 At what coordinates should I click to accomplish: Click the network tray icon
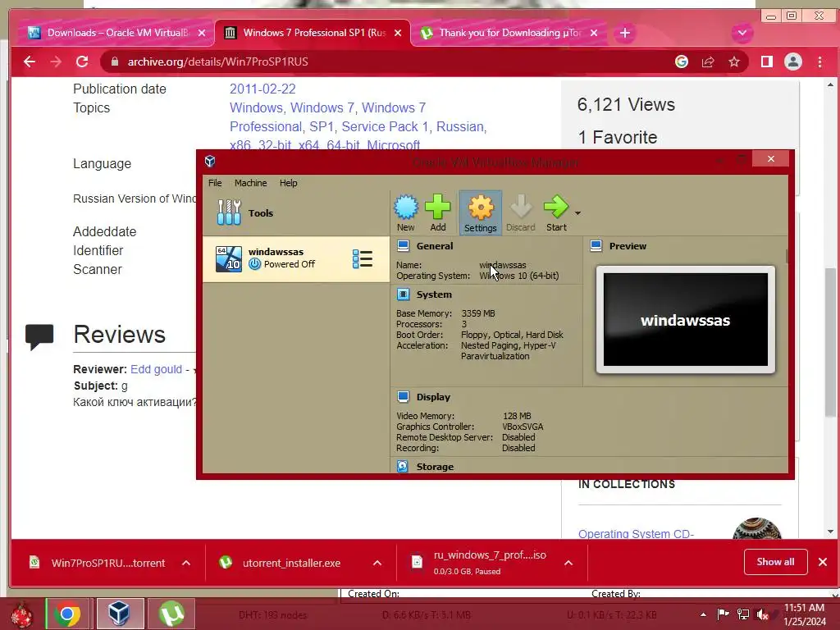pos(743,614)
